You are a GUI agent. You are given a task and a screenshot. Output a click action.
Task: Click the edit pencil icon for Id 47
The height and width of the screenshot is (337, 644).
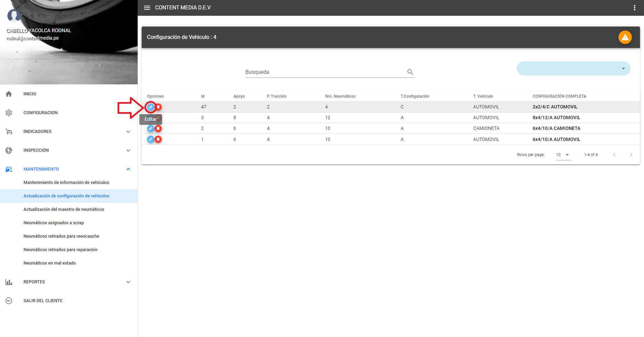point(151,107)
